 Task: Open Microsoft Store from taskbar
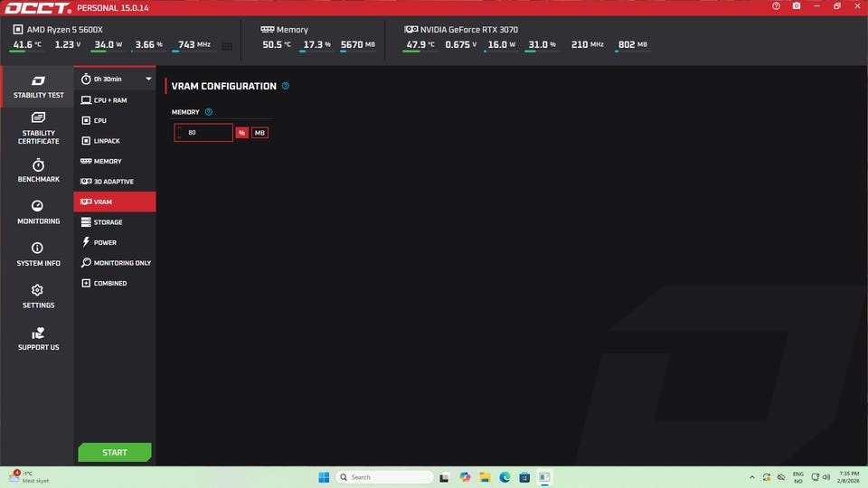click(524, 477)
